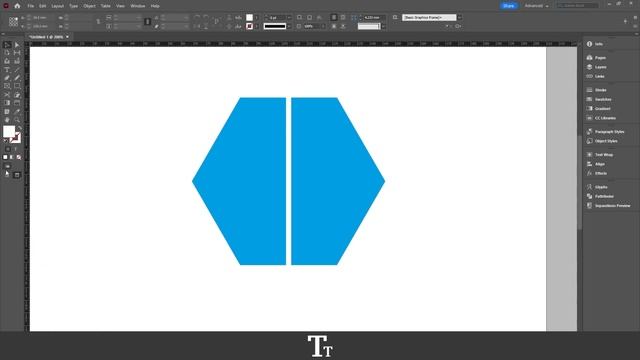Select the Content Collector tool
This screenshot has width=640, height=360.
click(x=7, y=61)
